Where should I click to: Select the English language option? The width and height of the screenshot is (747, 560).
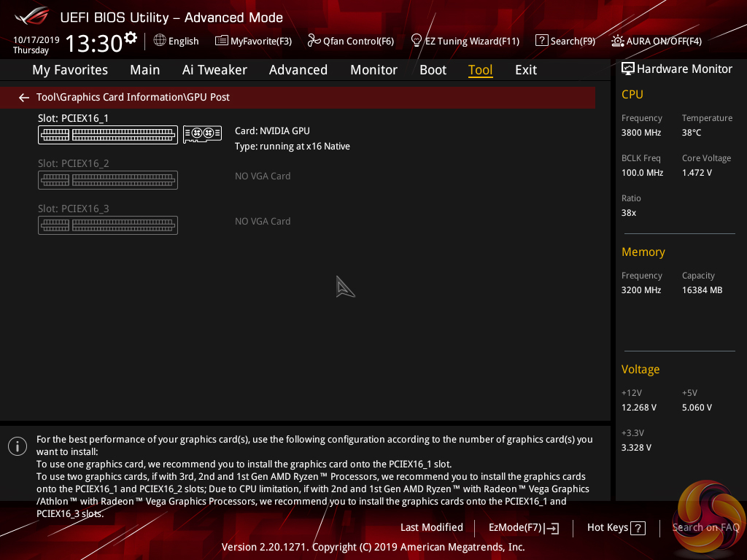coord(183,42)
